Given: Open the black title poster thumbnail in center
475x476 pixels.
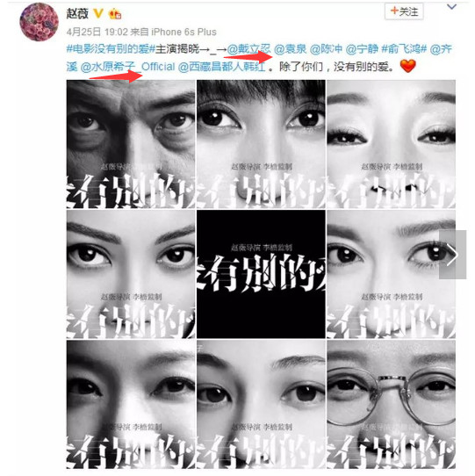Looking at the screenshot, I should tap(261, 274).
